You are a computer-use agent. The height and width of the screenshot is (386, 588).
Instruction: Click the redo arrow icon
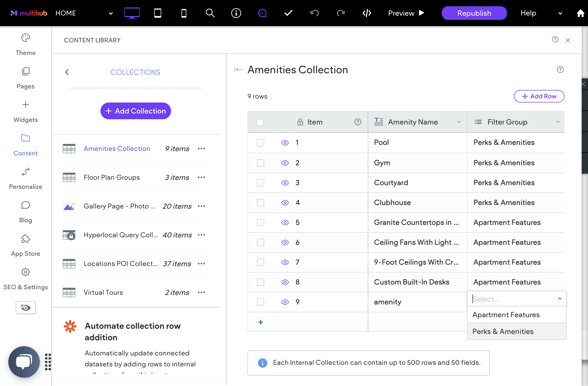point(341,13)
